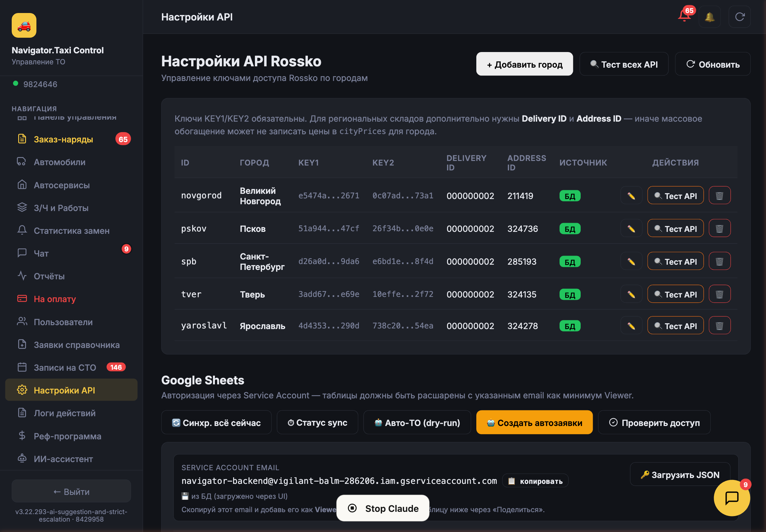This screenshot has width=766, height=532.
Task: Open Автосервисы in the sidebar
Action: [x=71, y=185]
